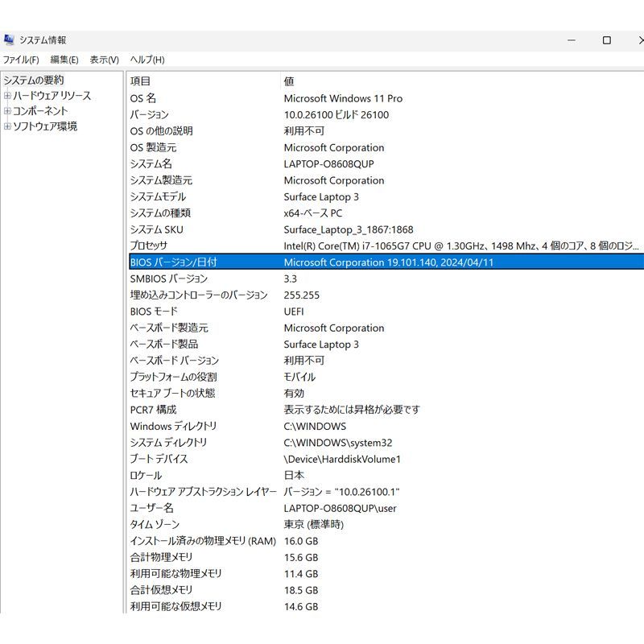
Task: Click the value Microsoft Windows 11 Pro
Action: (343, 98)
